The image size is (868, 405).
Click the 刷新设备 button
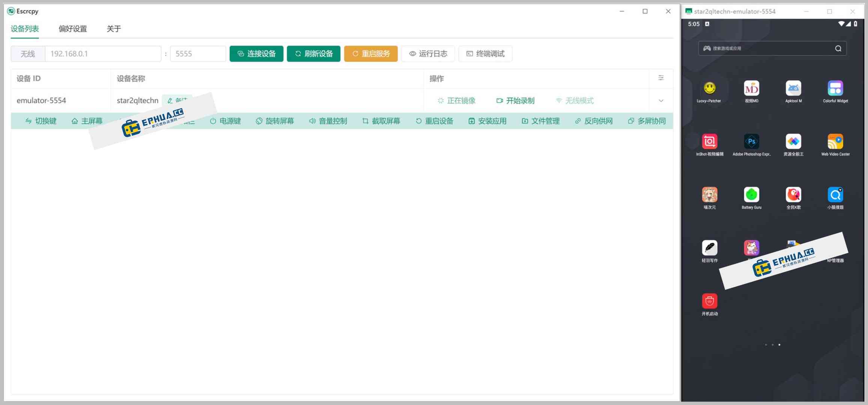click(x=313, y=54)
